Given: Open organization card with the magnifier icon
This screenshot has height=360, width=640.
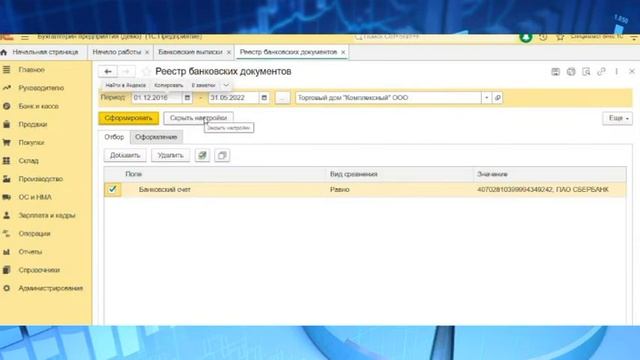Looking at the screenshot, I should coord(498,98).
